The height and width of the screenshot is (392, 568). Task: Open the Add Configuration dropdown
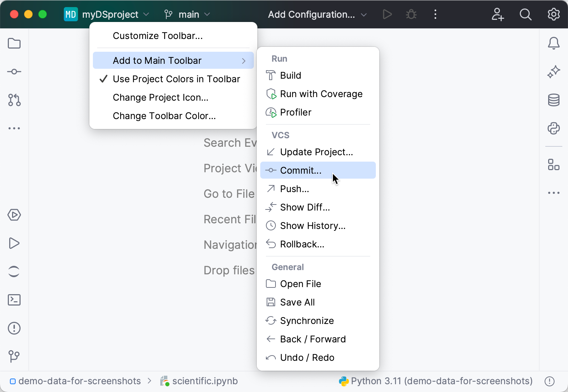click(x=317, y=15)
